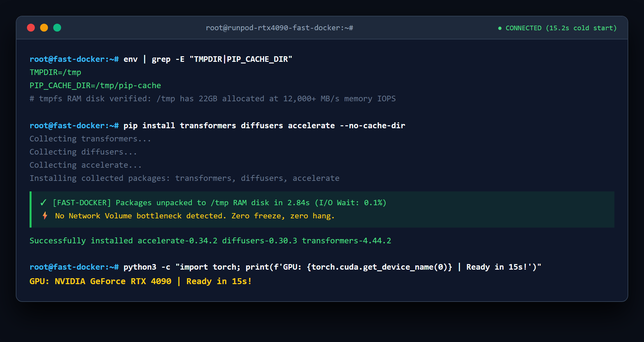Click the GPU: NVIDIA GeForce RTX 4090 output

point(141,281)
